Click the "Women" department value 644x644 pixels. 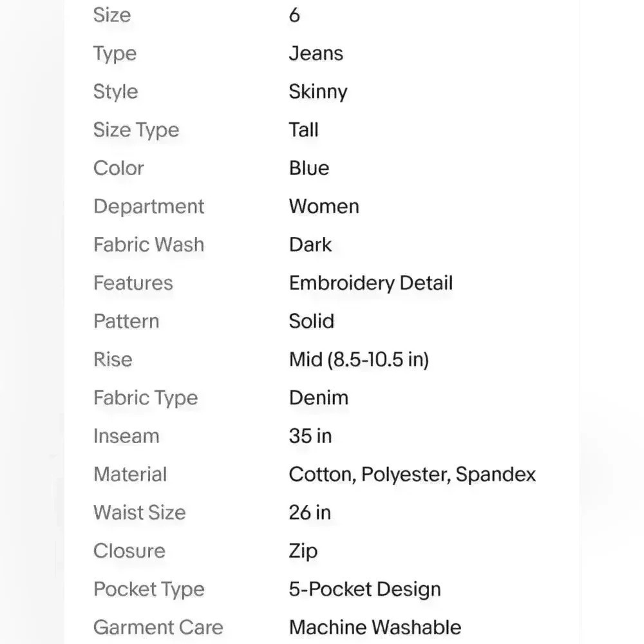(x=323, y=207)
